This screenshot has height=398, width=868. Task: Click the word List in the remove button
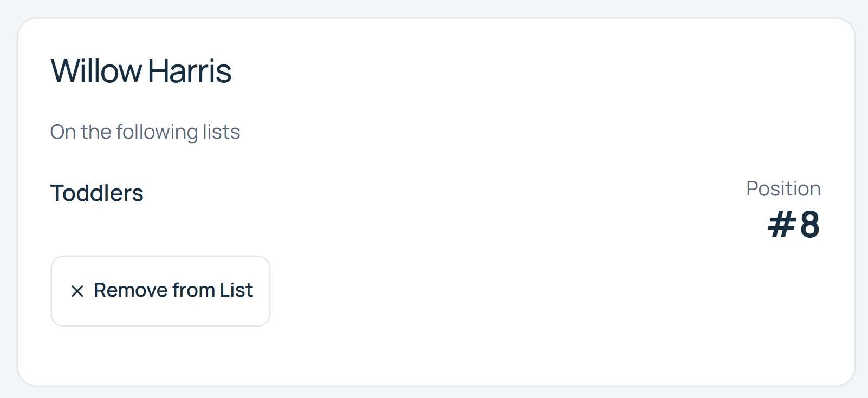pyautogui.click(x=236, y=290)
